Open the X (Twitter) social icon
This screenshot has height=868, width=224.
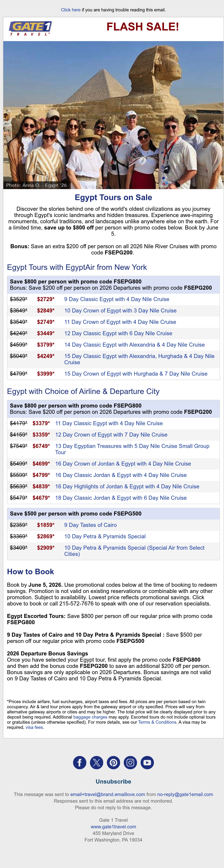point(96,763)
